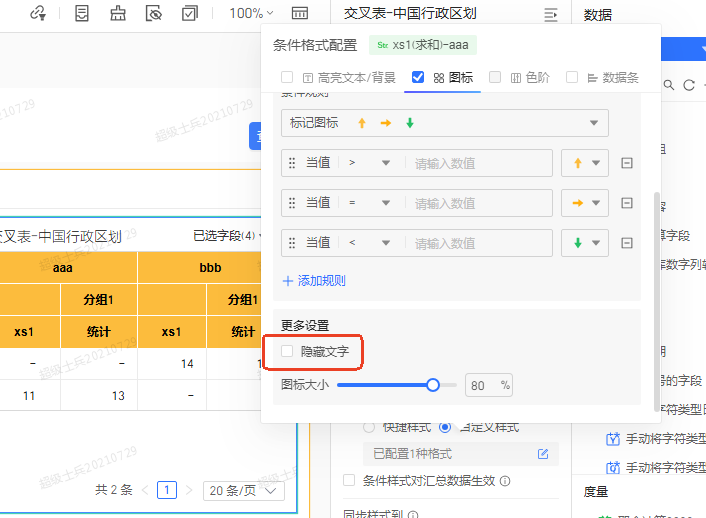Grab the drag handle of the first rule
The height and width of the screenshot is (518, 706).
[292, 163]
